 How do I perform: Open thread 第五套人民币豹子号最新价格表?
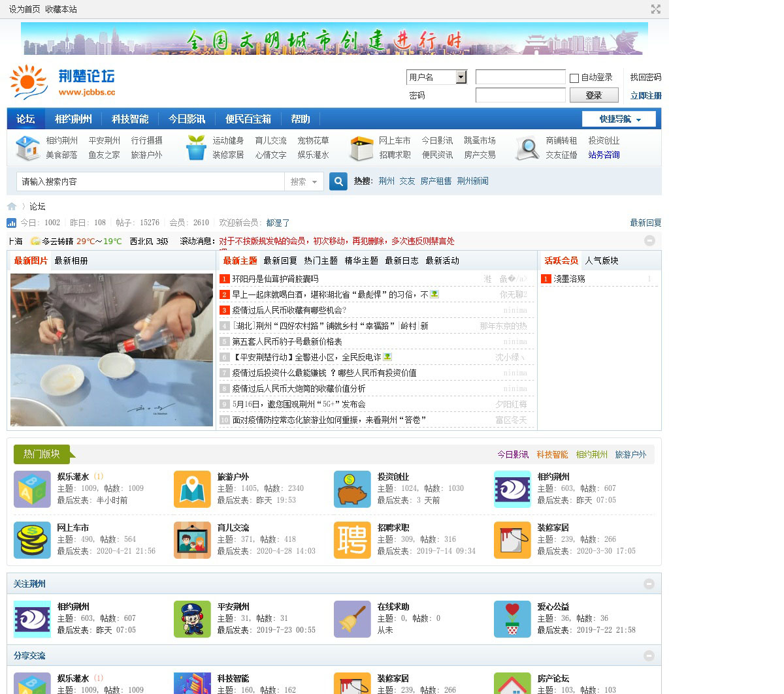coord(287,341)
